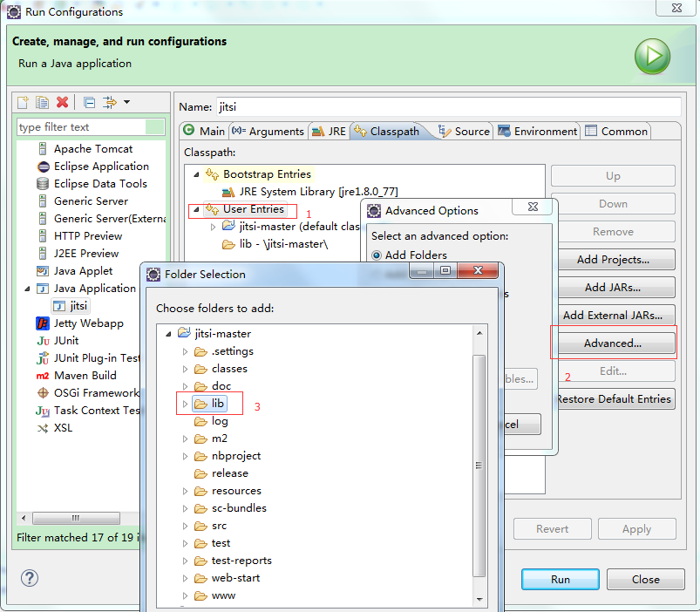Switch to the Source tab
The width and height of the screenshot is (700, 612).
tap(464, 132)
